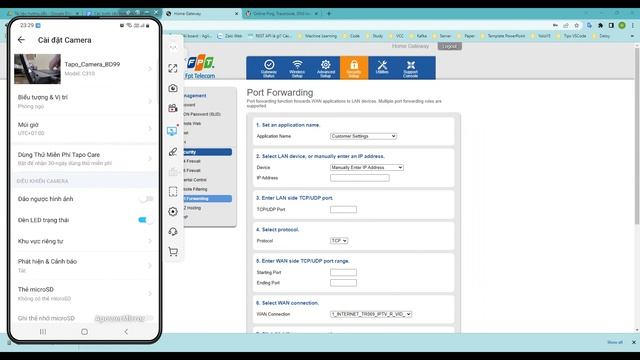Click the Starting Port input field
The height and width of the screenshot is (360, 640).
click(x=343, y=272)
